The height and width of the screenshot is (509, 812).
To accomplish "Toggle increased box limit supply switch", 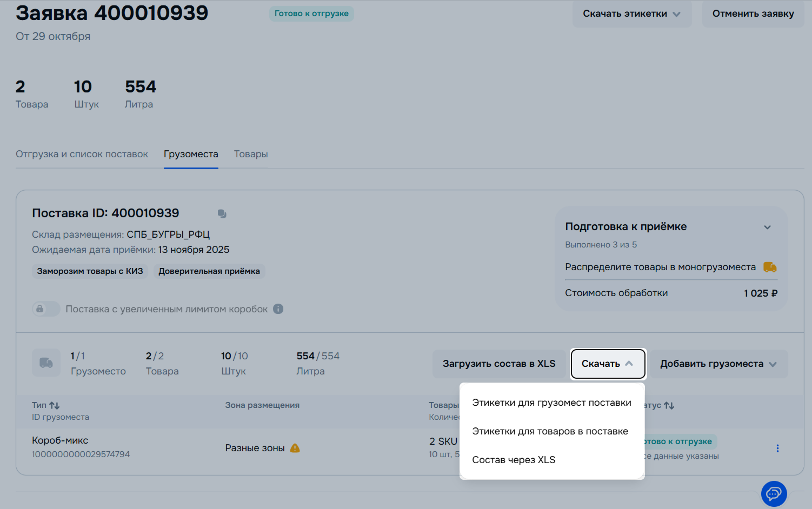I will click(x=45, y=309).
